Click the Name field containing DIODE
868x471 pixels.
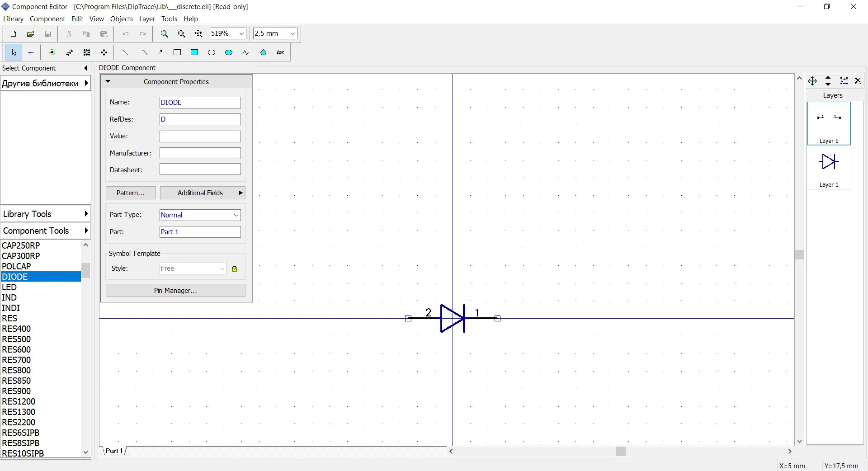[200, 103]
